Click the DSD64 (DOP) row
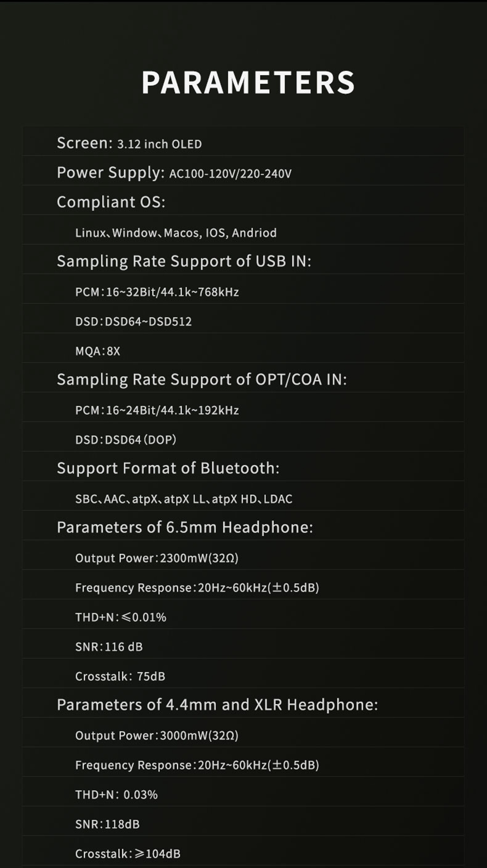Image resolution: width=487 pixels, height=868 pixels. click(126, 440)
